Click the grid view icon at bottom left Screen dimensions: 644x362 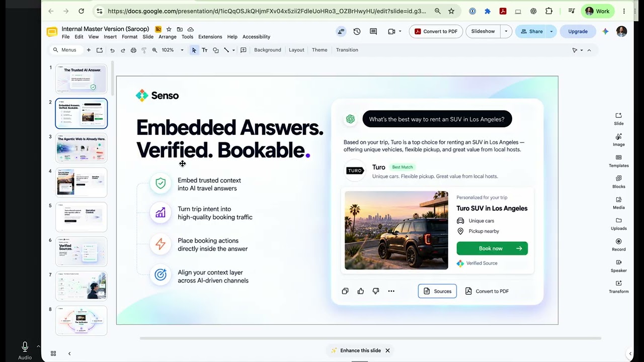click(53, 353)
